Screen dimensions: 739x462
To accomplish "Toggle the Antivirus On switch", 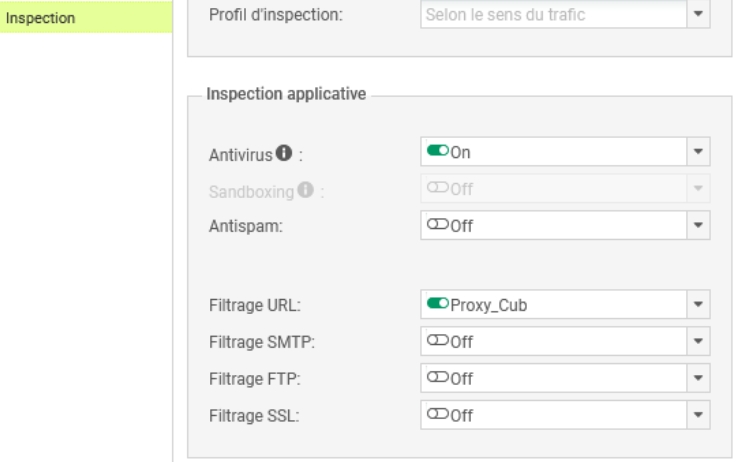I will [435, 152].
